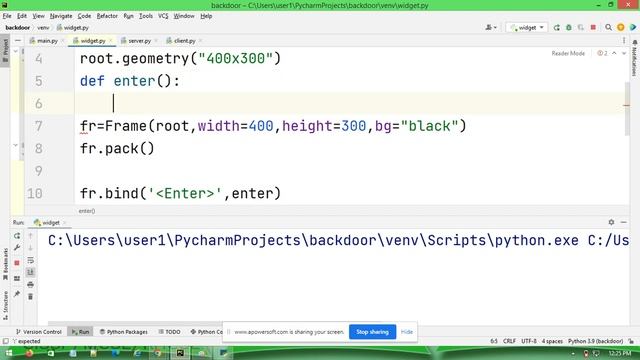The image size is (640, 360).
Task: Stop process using Run panel red square
Action: (x=17, y=263)
